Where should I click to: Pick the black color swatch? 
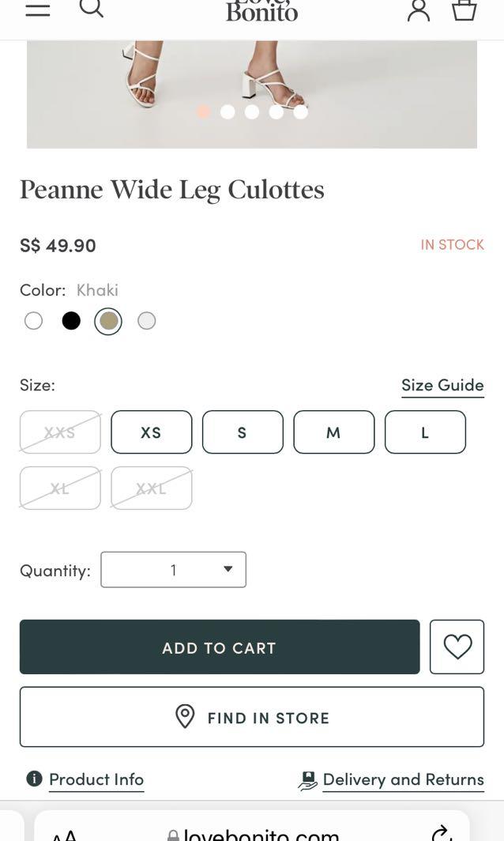coord(71,321)
